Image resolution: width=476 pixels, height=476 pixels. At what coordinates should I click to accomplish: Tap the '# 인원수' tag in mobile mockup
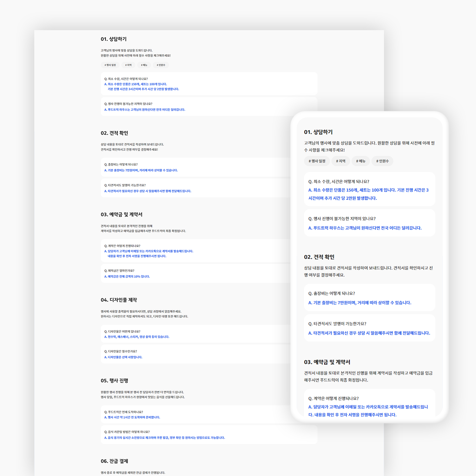(x=382, y=161)
